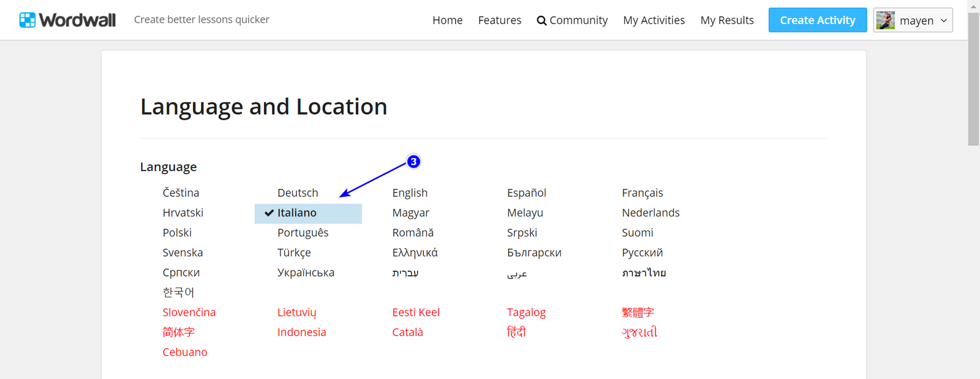Select Hebrew עברית language option
The height and width of the screenshot is (379, 980).
405,273
